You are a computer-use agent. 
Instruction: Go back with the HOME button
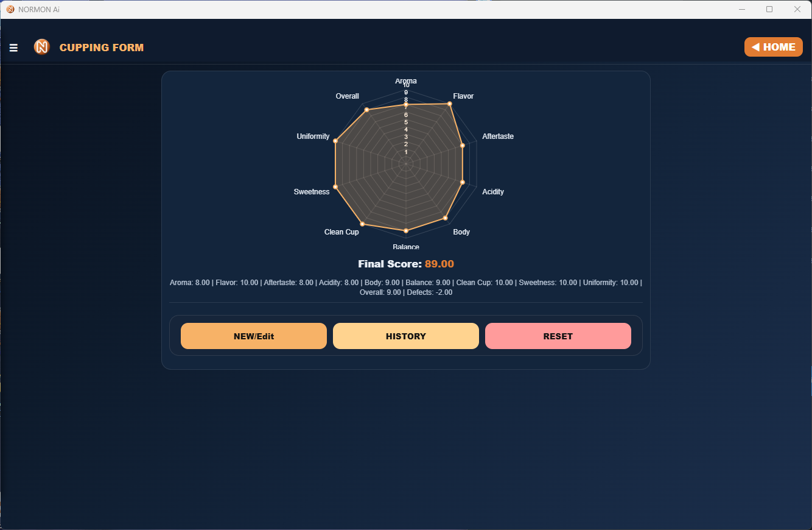tap(773, 47)
